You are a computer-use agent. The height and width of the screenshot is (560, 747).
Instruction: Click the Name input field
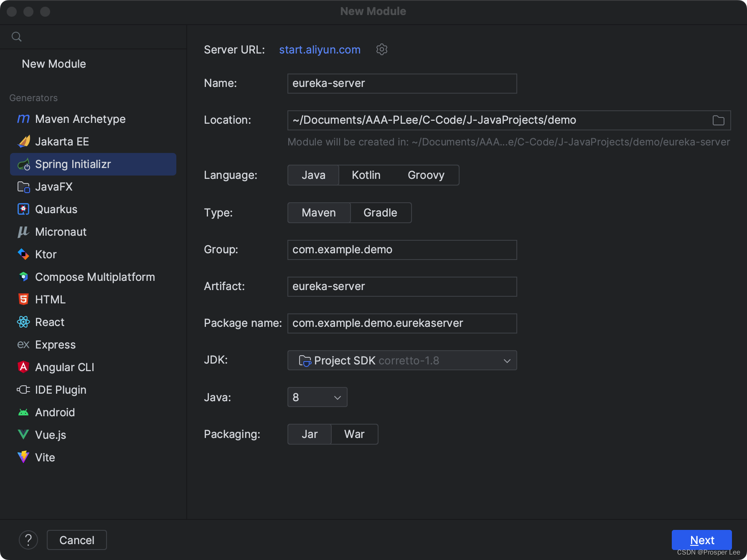pos(402,84)
